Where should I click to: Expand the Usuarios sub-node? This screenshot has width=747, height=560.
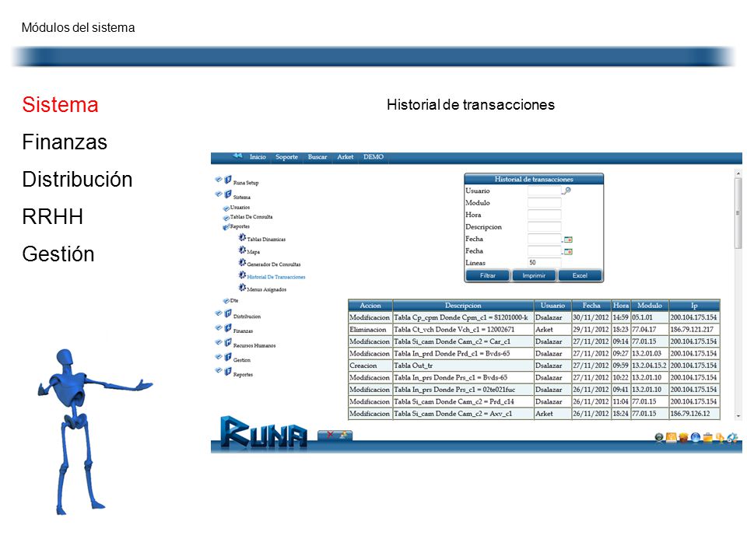point(226,208)
